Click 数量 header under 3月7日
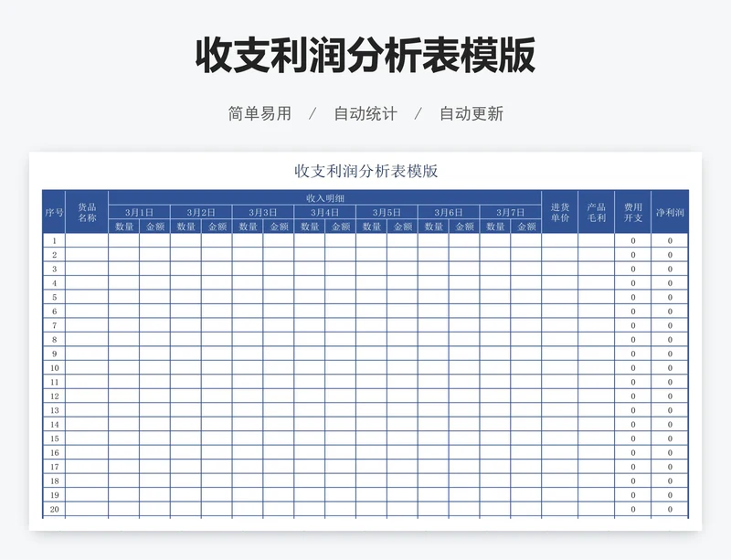 (x=495, y=227)
